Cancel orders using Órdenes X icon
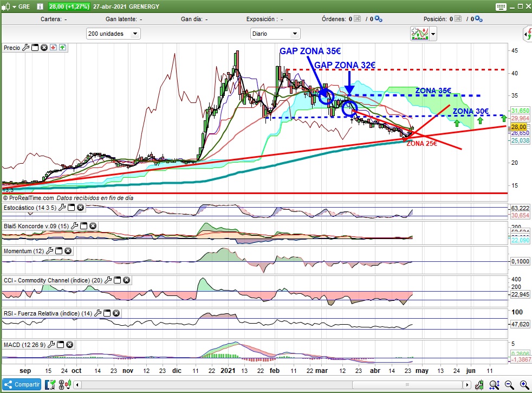This screenshot has width=532, height=393. (357, 18)
